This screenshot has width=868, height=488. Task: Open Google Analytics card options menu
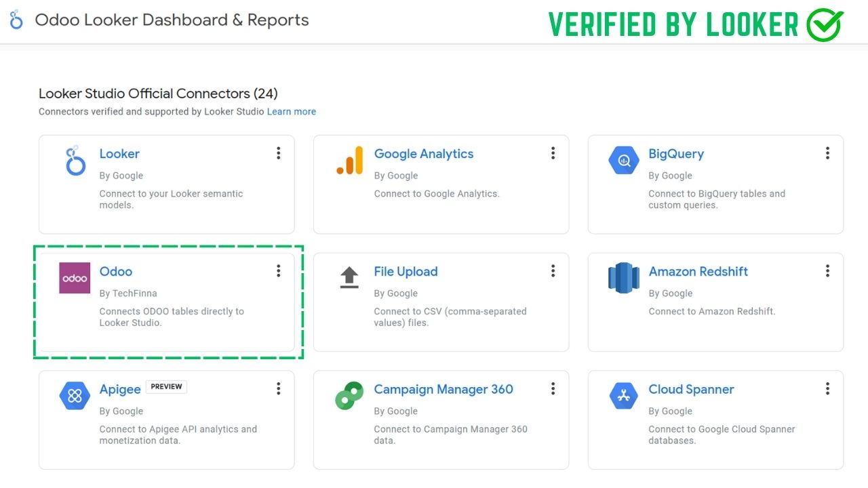click(553, 153)
